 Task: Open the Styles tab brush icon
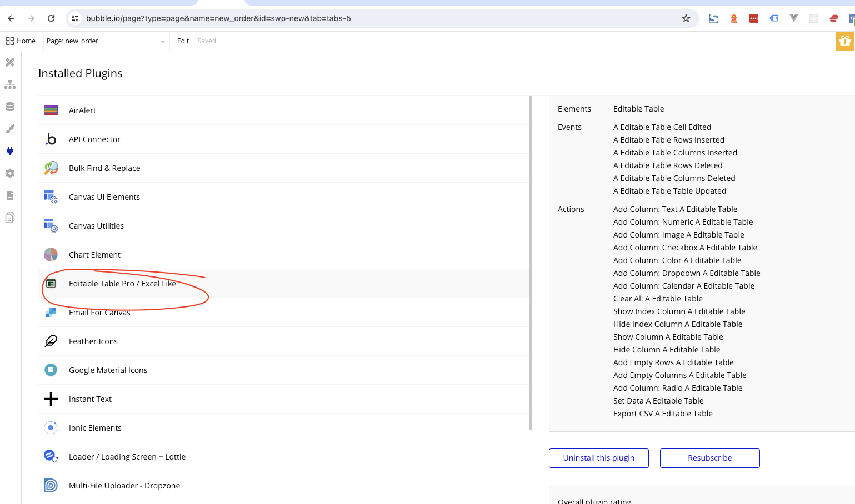[x=10, y=129]
